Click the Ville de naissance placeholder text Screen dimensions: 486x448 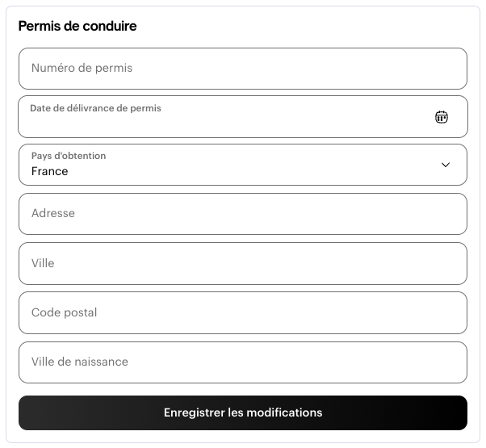point(80,362)
